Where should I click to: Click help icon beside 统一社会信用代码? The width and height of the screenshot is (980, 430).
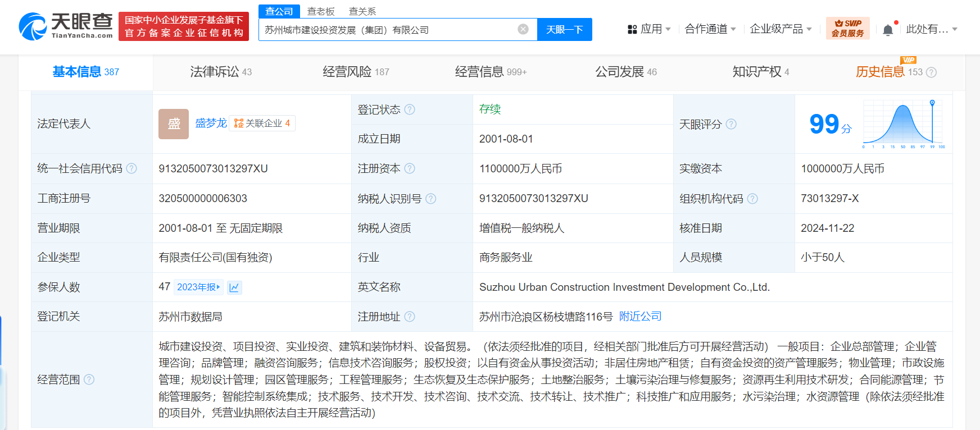[131, 168]
